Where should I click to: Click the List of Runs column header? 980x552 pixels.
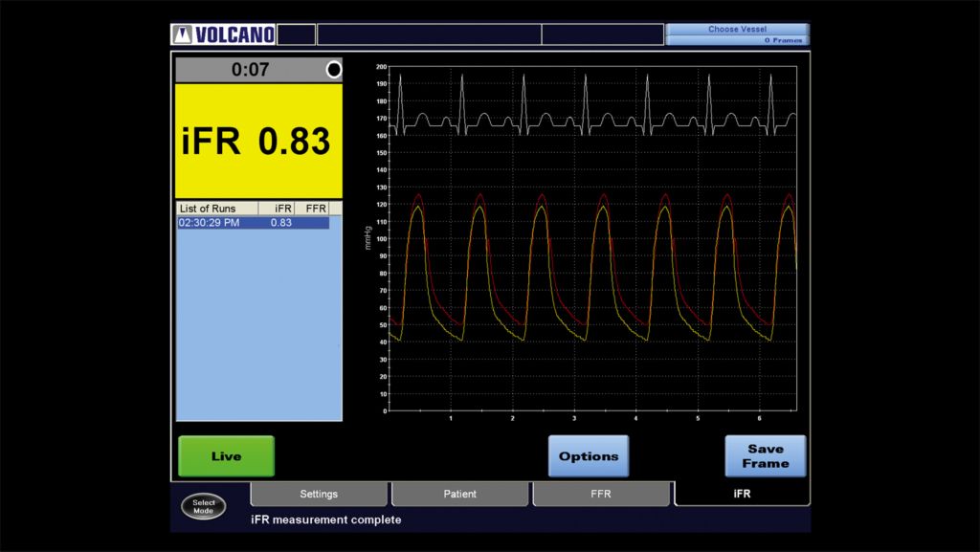(x=217, y=209)
